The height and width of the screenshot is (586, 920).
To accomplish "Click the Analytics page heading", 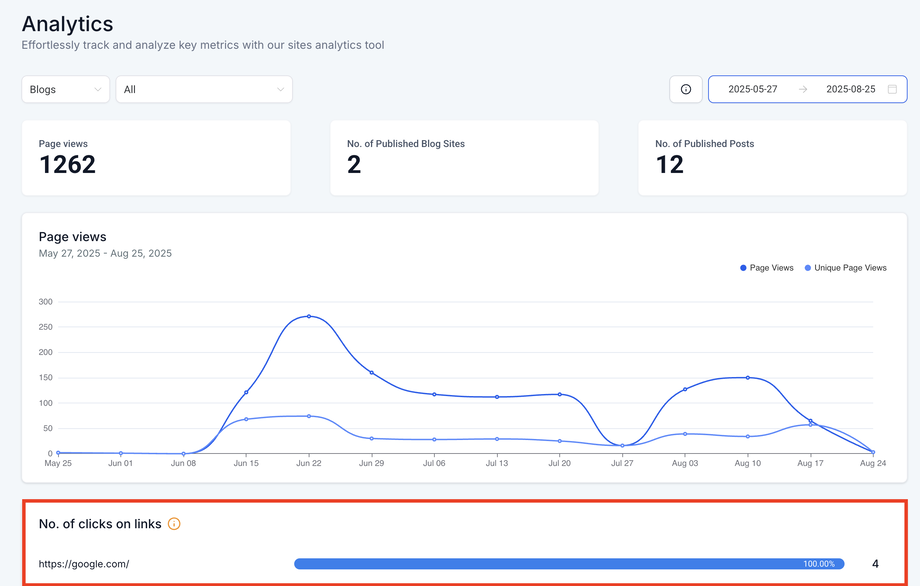I will tap(67, 23).
